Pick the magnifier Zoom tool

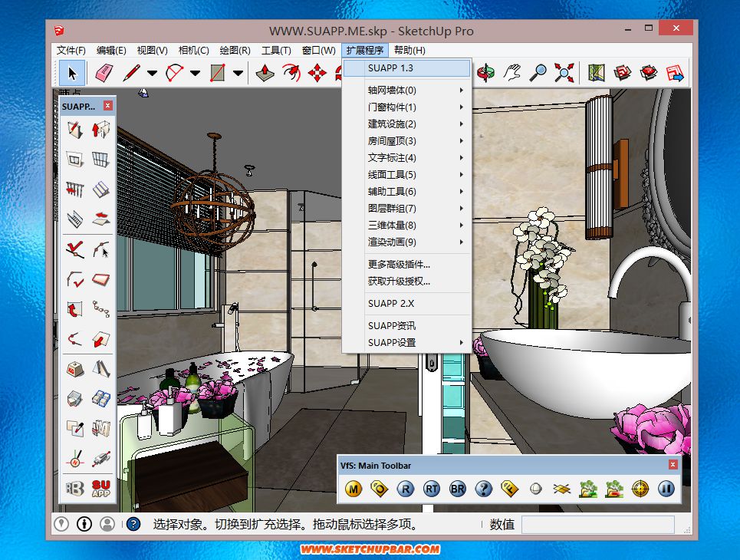click(538, 73)
